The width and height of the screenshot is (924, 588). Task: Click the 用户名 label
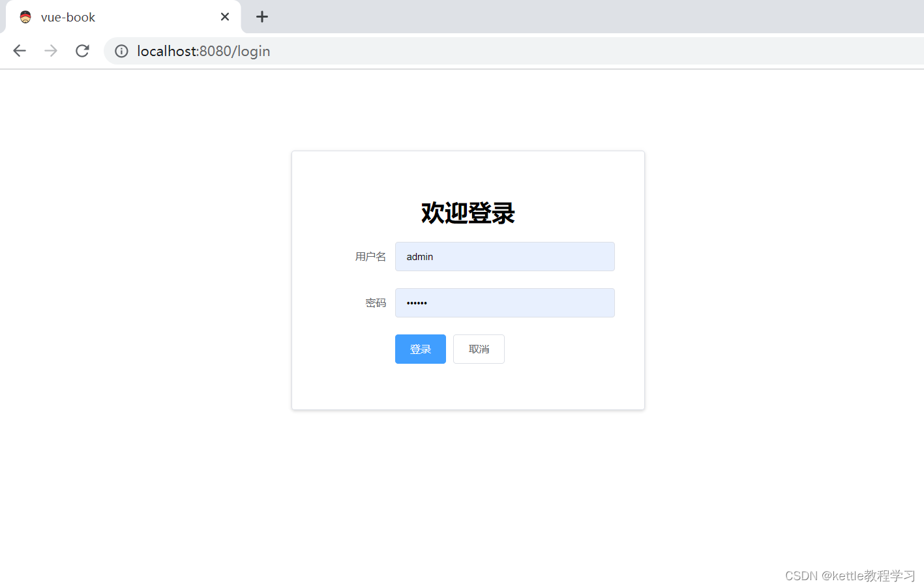[x=370, y=257]
